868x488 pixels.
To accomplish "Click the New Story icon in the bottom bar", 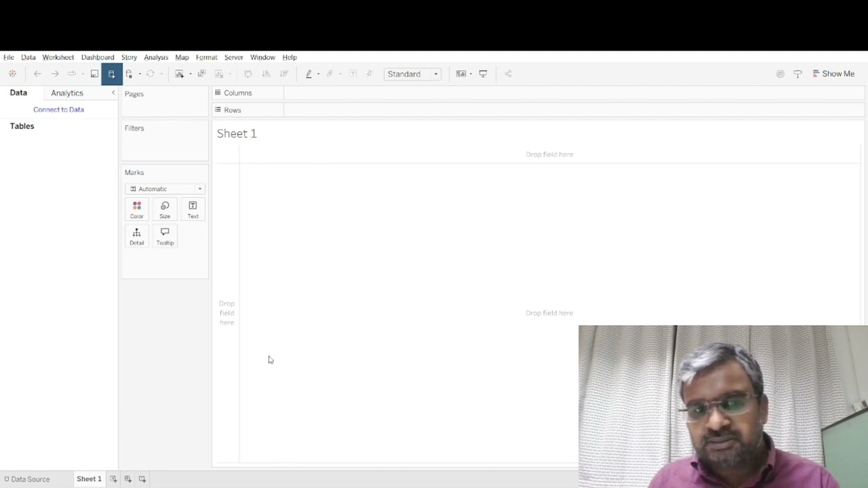I will click(x=142, y=479).
